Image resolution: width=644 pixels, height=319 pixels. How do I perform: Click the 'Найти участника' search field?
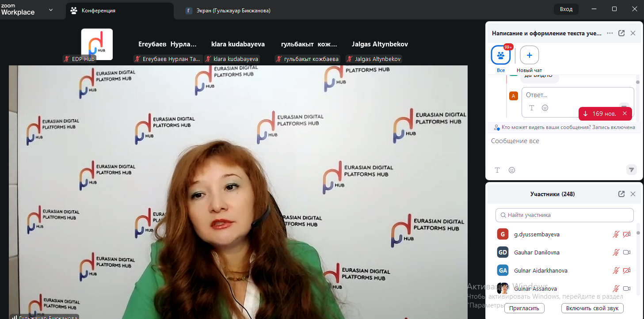(564, 215)
